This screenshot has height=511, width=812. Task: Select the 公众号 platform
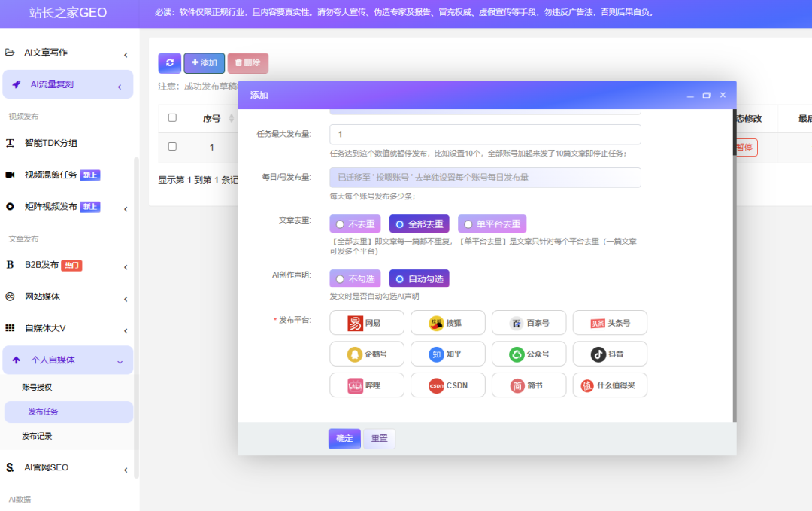point(529,354)
